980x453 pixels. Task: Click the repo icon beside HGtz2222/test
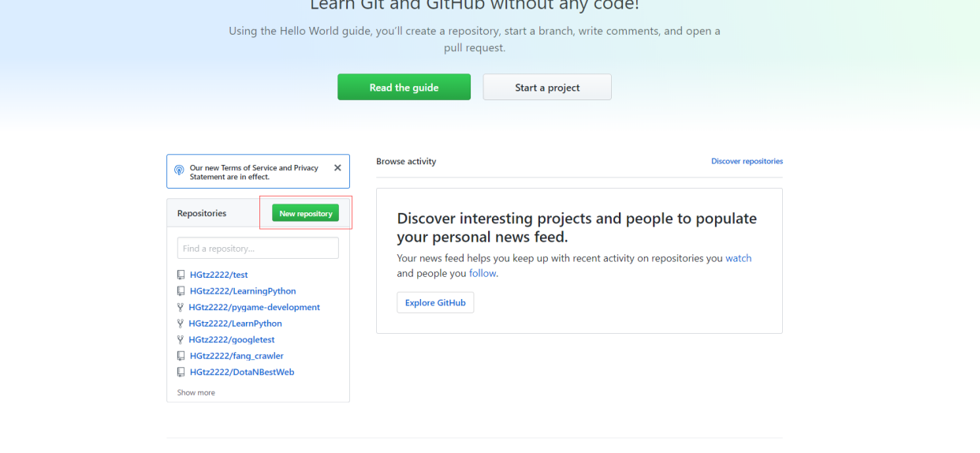(181, 275)
